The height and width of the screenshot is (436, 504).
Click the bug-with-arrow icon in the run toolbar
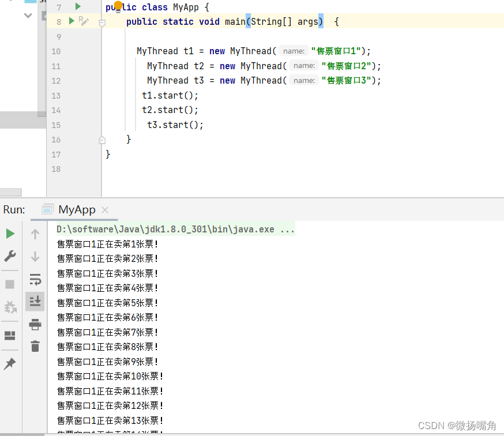pyautogui.click(x=10, y=307)
